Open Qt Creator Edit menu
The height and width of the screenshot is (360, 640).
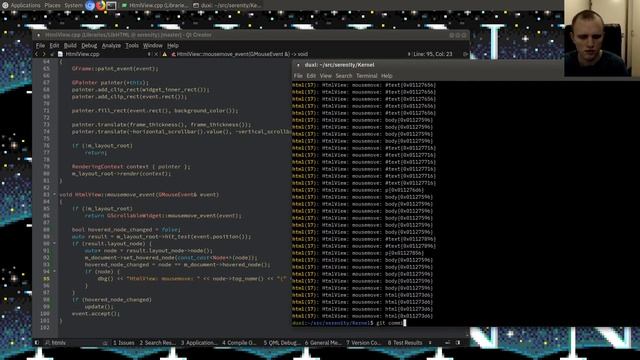tap(54, 46)
